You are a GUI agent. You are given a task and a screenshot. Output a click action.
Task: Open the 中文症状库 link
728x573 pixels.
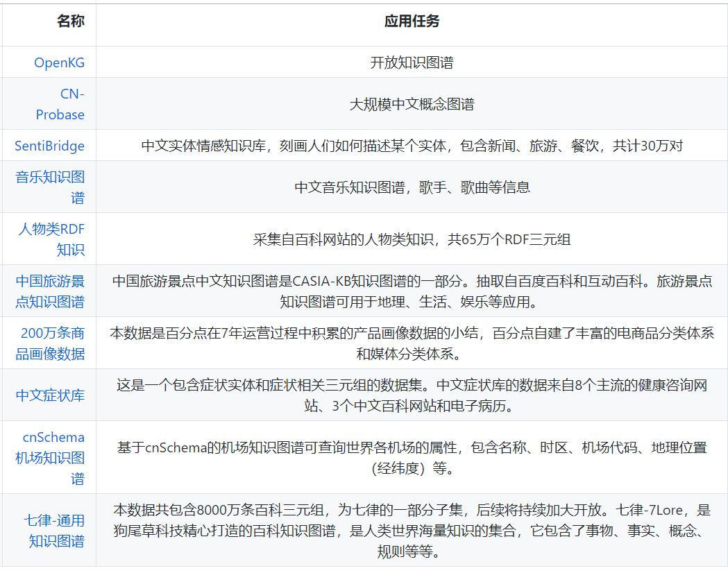click(x=50, y=395)
